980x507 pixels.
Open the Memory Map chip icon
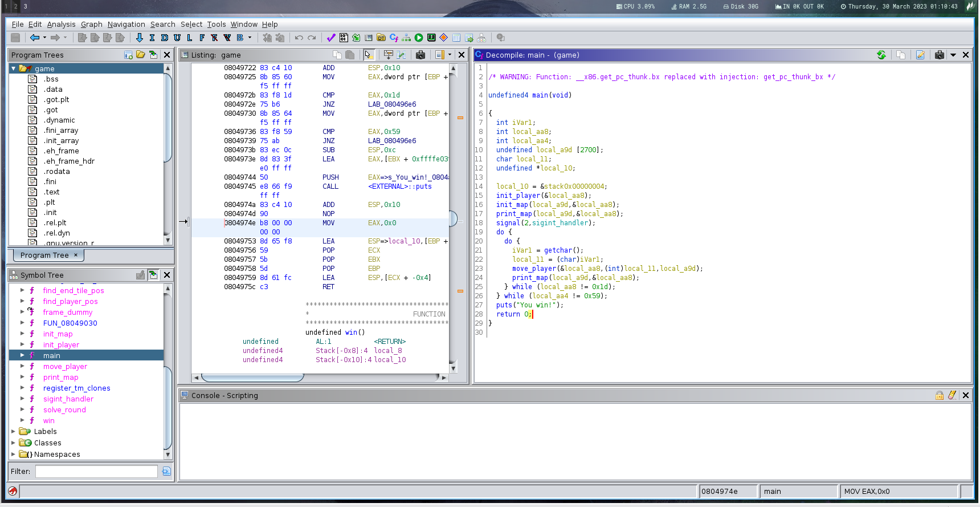[431, 38]
